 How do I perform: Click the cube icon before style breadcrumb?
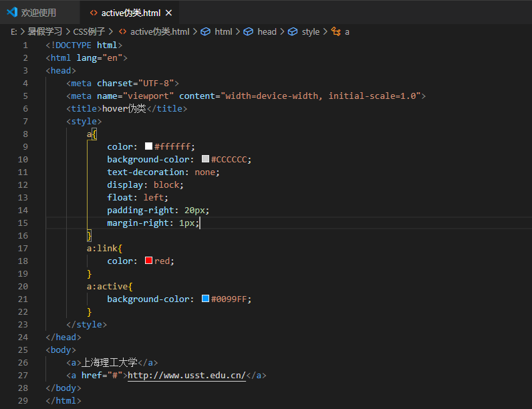[x=293, y=31]
